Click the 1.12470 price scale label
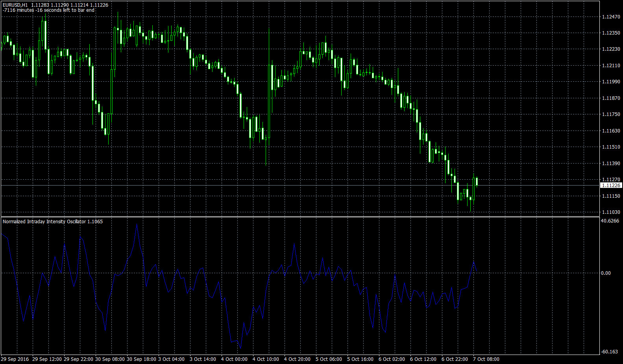The height and width of the screenshot is (364, 623). point(611,17)
